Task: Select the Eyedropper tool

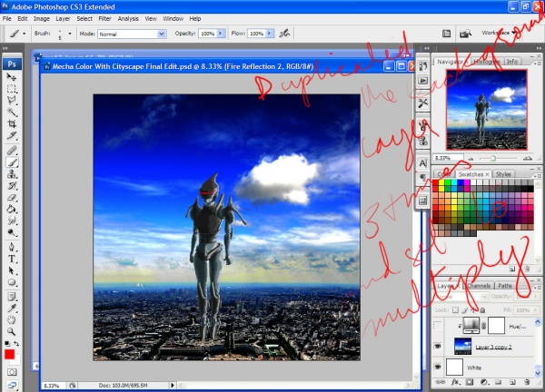Action: point(12,309)
